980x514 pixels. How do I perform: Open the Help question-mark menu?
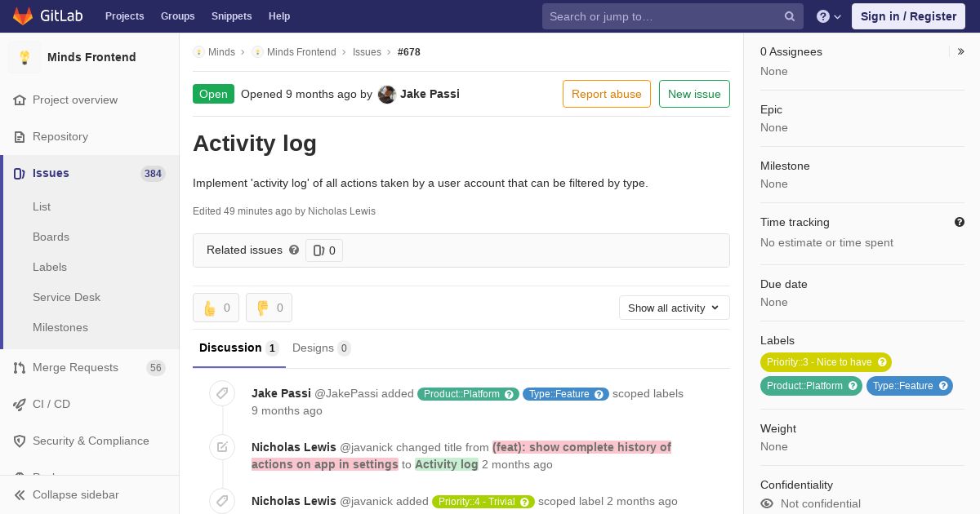(x=829, y=16)
